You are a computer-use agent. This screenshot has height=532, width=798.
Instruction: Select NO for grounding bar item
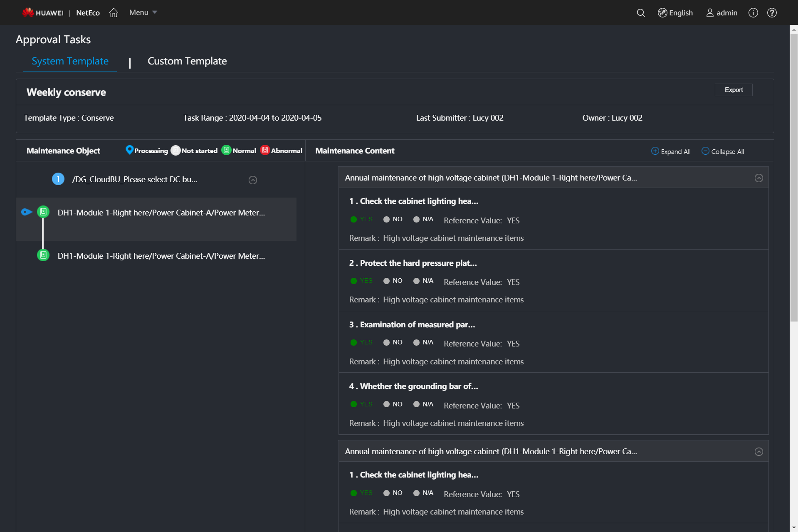[x=386, y=404]
